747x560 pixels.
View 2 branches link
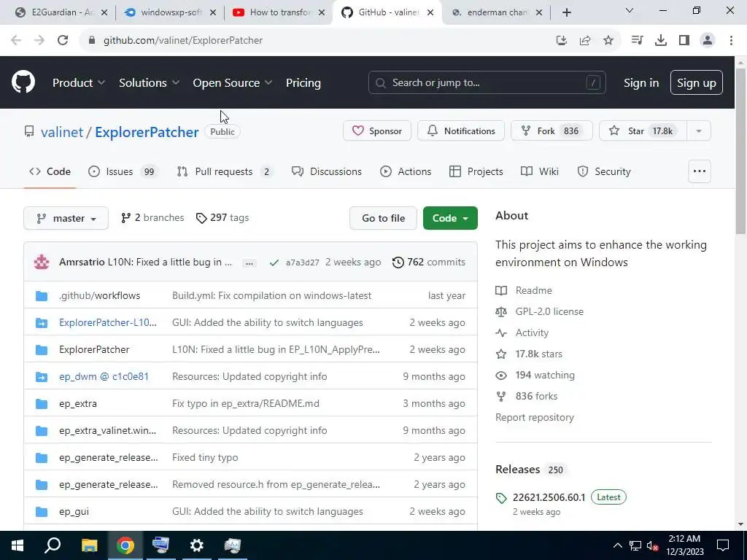coord(152,217)
